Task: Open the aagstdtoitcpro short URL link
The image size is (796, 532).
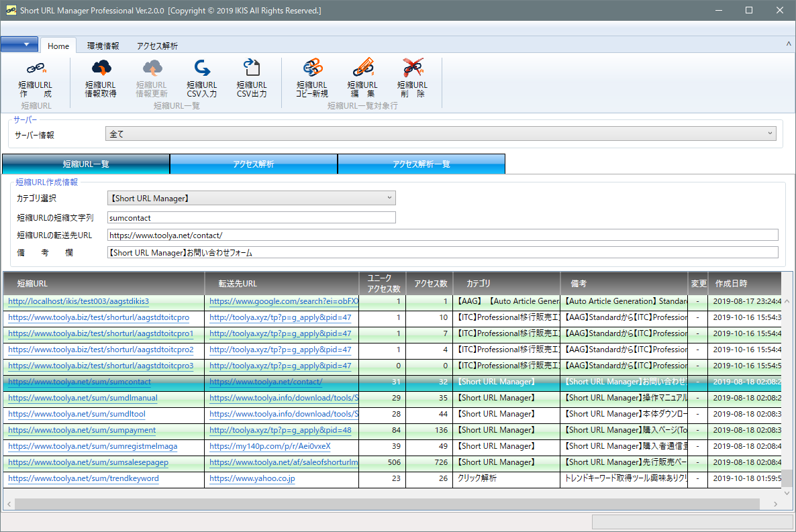Action: [99, 317]
